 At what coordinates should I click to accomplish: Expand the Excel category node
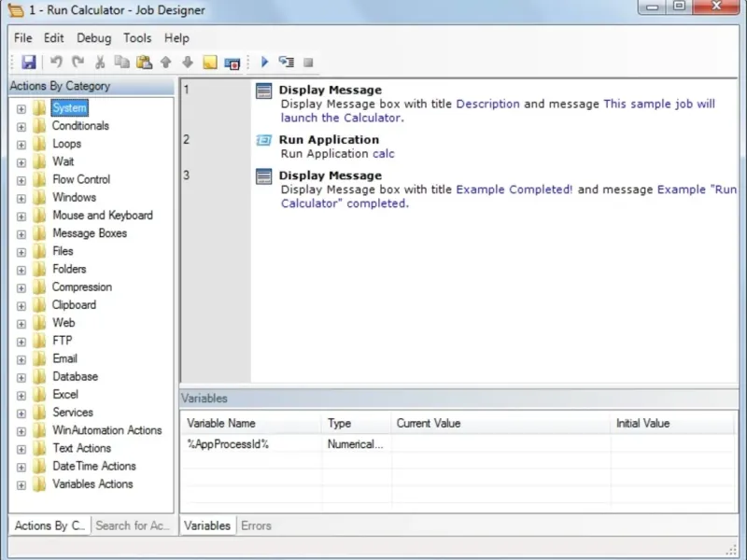pos(21,395)
